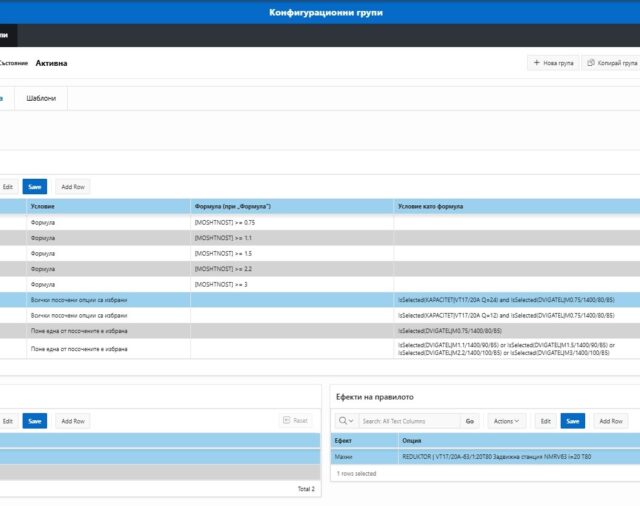
Task: Open the Actions dropdown in Ефекти на правилото
Action: 506,421
